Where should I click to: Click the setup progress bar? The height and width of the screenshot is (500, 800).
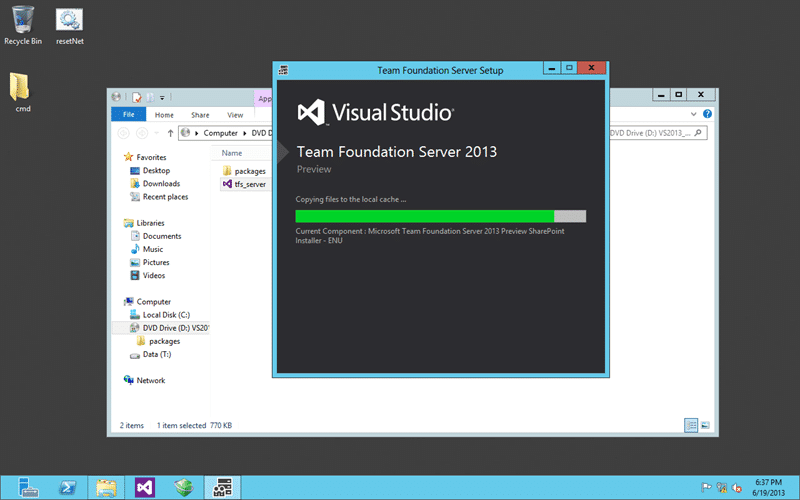(x=440, y=216)
